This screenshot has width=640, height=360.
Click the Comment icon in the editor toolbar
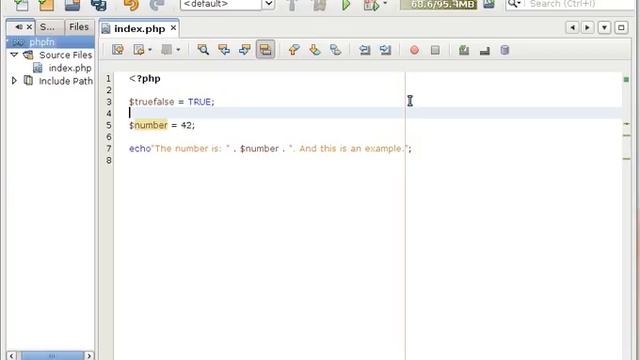(x=464, y=50)
